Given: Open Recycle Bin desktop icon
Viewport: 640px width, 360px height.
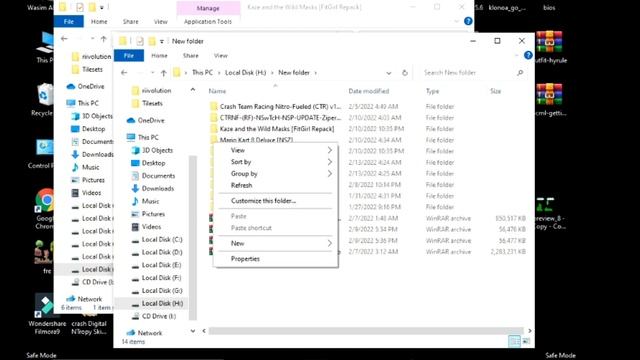Looking at the screenshot, I should pos(43,100).
